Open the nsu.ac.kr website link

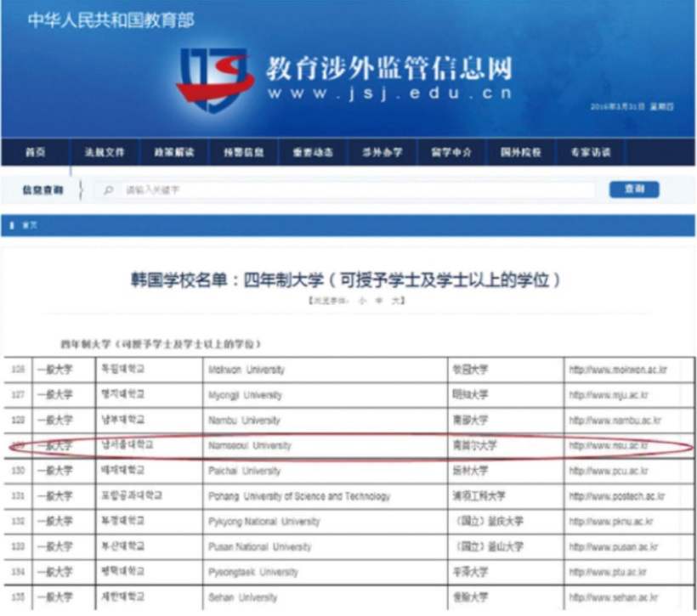pos(608,445)
